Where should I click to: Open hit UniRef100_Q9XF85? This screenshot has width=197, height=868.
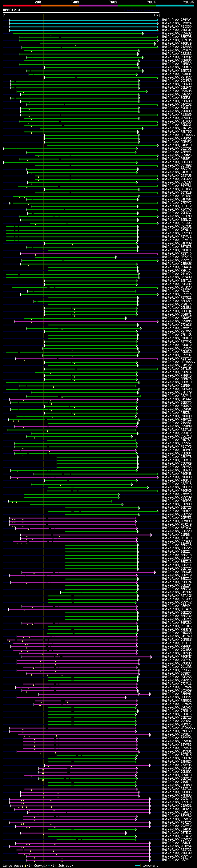click(x=177, y=81)
